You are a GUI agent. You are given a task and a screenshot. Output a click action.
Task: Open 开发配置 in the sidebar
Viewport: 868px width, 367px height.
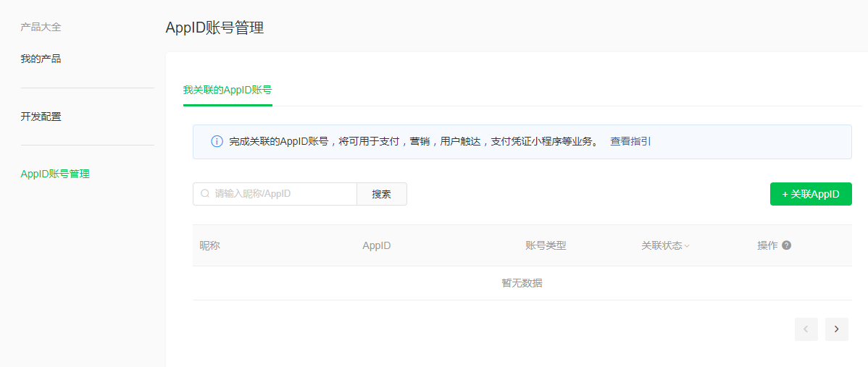coord(41,117)
